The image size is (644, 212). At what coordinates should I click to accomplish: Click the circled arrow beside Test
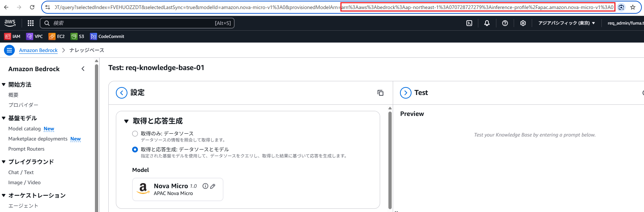point(406,93)
